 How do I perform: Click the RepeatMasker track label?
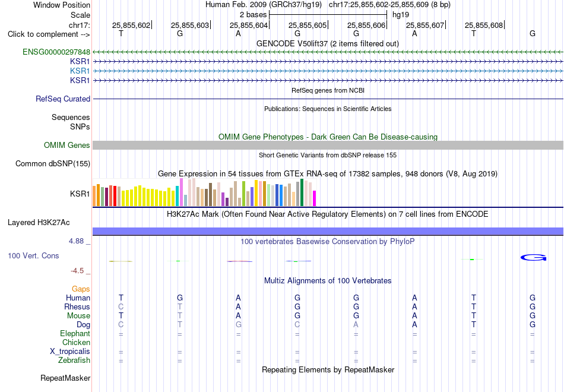[65, 378]
